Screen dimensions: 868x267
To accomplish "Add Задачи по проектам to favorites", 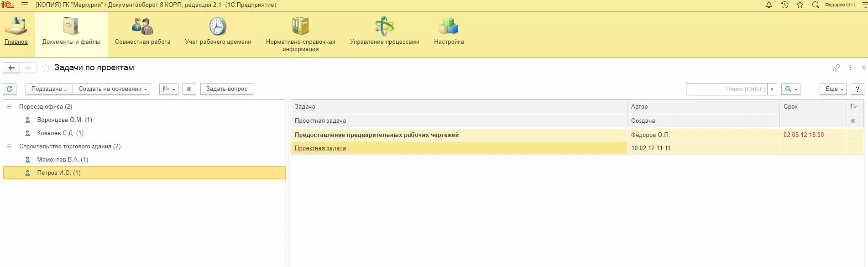I will coord(46,68).
